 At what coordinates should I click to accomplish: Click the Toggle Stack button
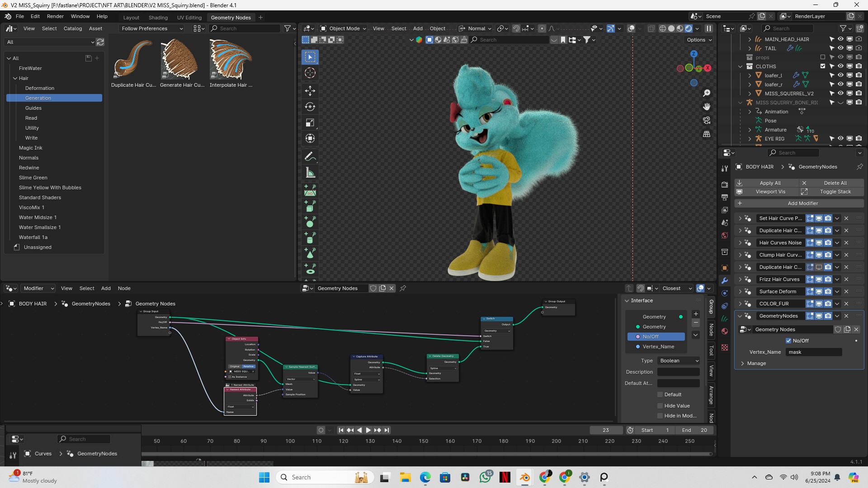tap(832, 192)
